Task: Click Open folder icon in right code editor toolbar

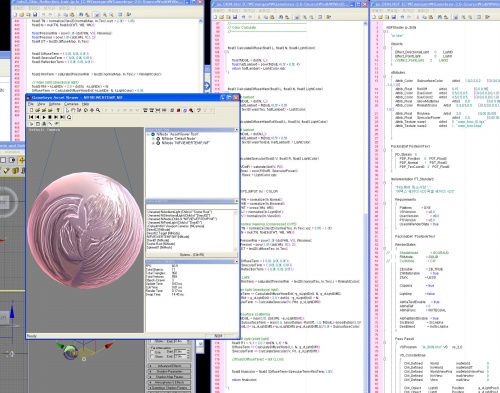Action: point(381,17)
